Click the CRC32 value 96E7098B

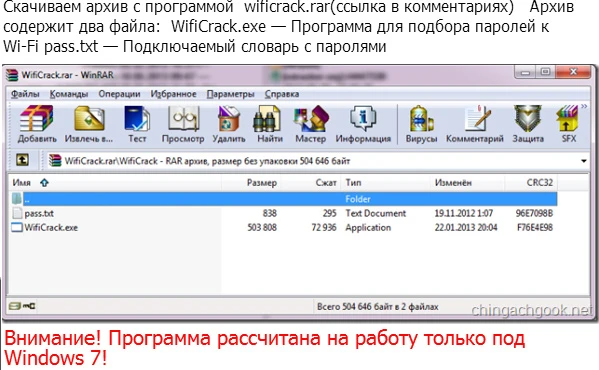click(x=534, y=213)
